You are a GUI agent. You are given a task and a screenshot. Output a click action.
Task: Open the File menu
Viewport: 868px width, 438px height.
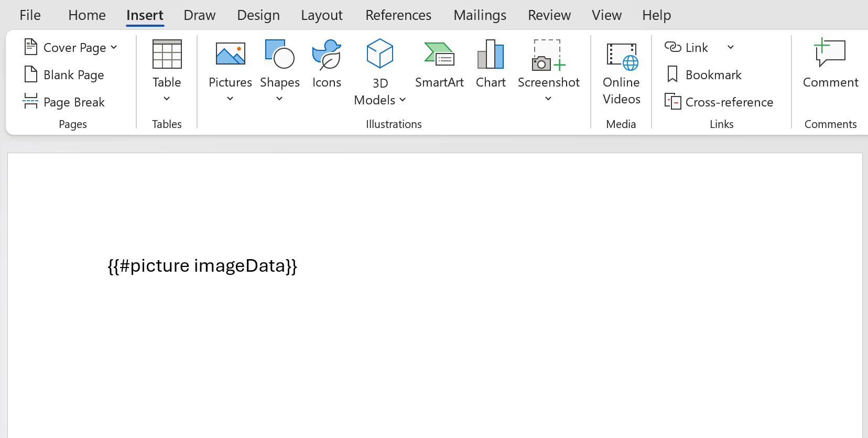[x=30, y=15]
